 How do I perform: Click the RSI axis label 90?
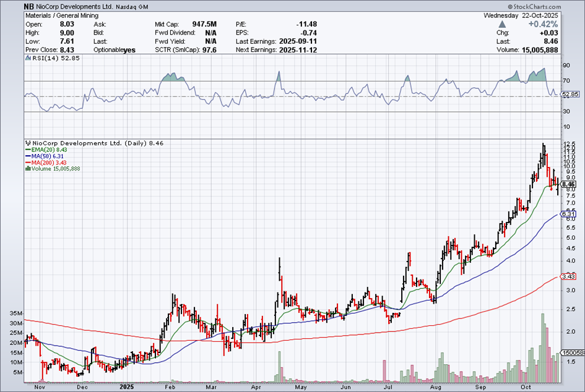pyautogui.click(x=566, y=66)
